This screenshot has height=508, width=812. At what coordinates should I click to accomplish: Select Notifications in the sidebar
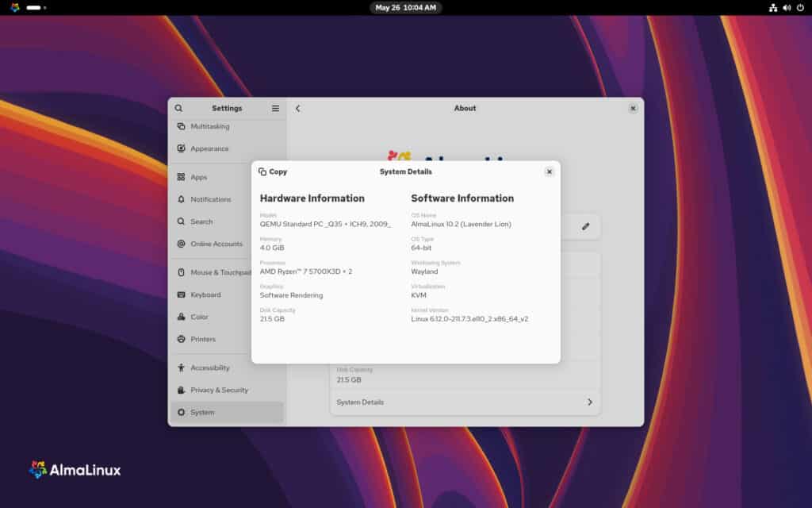coord(227,199)
